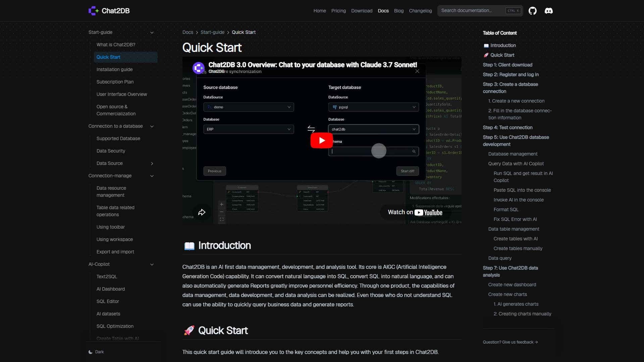The image size is (644, 362).
Task: Jump to Format SQL section
Action: pyautogui.click(x=506, y=209)
